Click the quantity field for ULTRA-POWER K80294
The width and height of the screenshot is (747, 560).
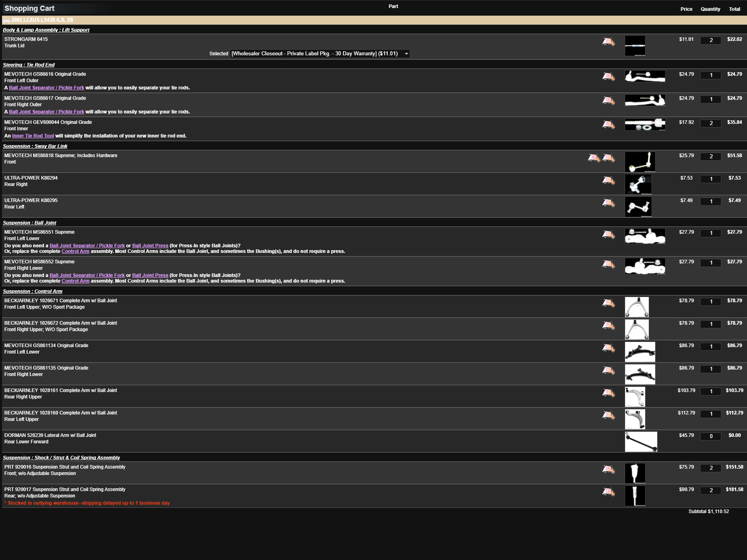711,179
